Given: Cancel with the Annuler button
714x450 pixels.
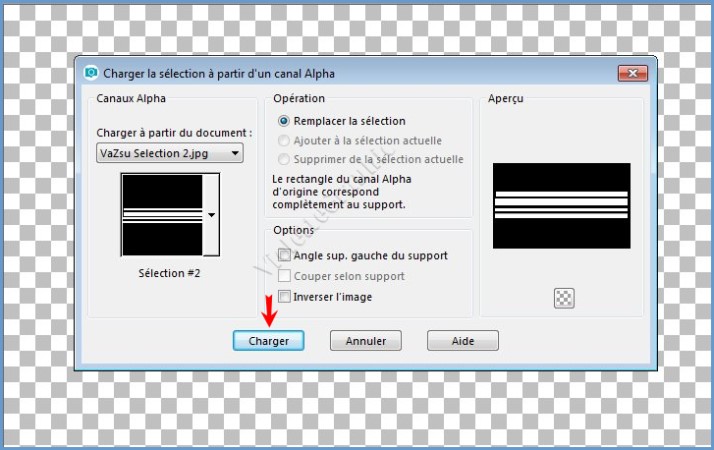Looking at the screenshot, I should tap(365, 341).
